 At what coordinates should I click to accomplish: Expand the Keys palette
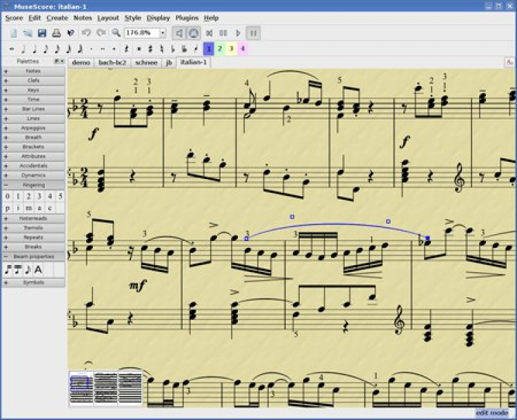pos(33,90)
